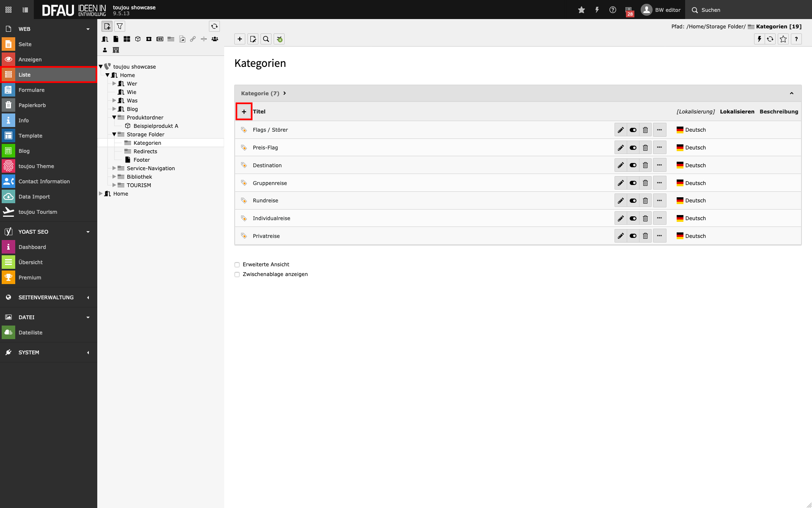Viewport: 812px width, 508px height.
Task: Click the Kategorie (7) table header link
Action: (x=260, y=94)
